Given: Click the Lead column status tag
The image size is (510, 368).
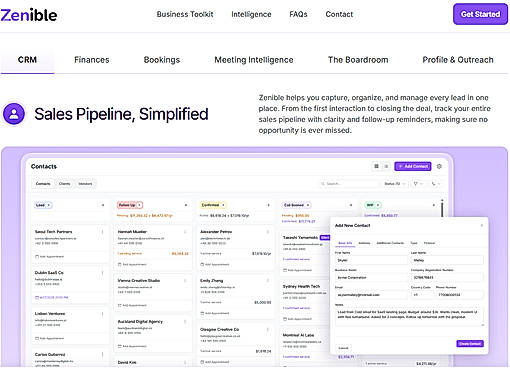Looking at the screenshot, I should [x=43, y=205].
